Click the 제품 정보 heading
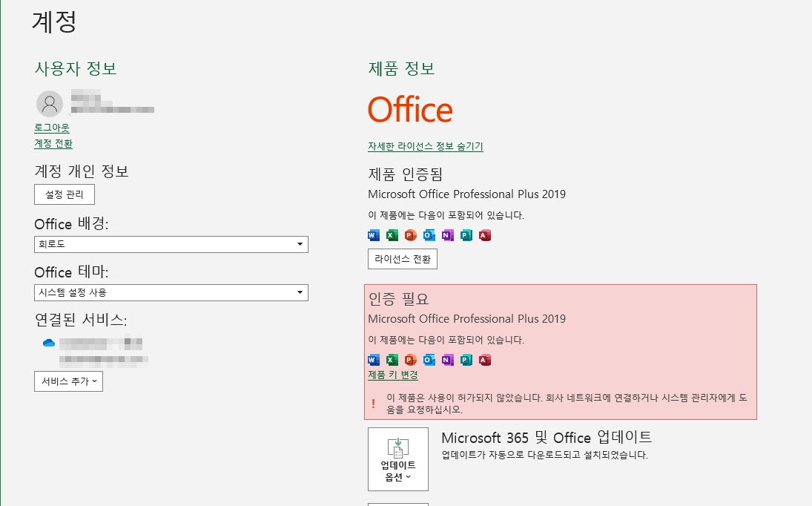Viewport: 812px width, 506px height. [401, 68]
